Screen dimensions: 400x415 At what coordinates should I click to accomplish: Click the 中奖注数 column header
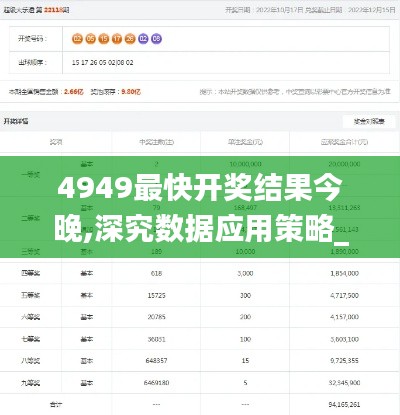point(156,142)
